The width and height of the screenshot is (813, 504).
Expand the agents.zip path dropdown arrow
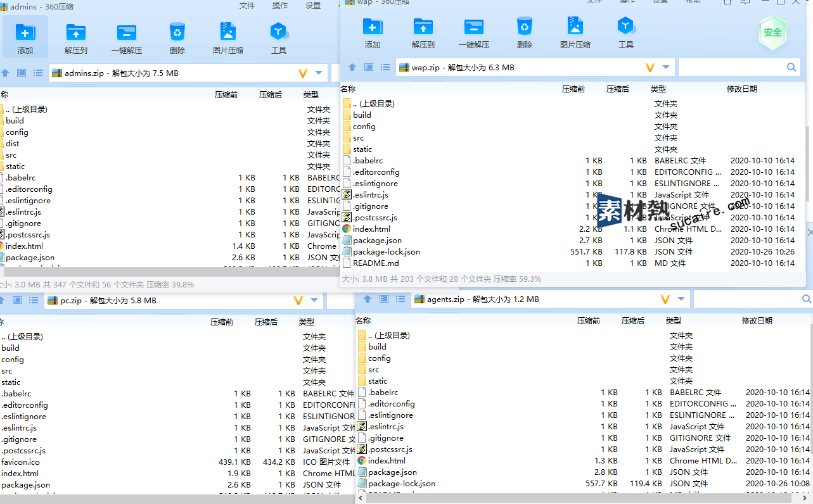pos(681,299)
